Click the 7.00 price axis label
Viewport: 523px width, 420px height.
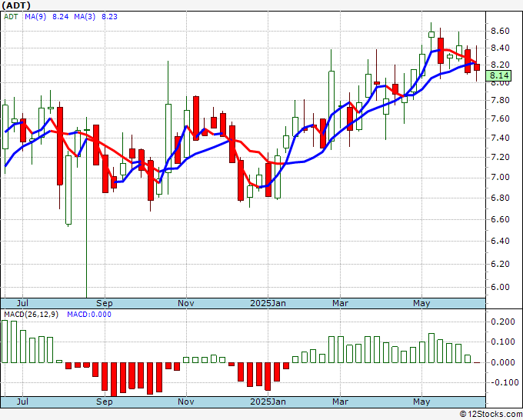(x=500, y=177)
